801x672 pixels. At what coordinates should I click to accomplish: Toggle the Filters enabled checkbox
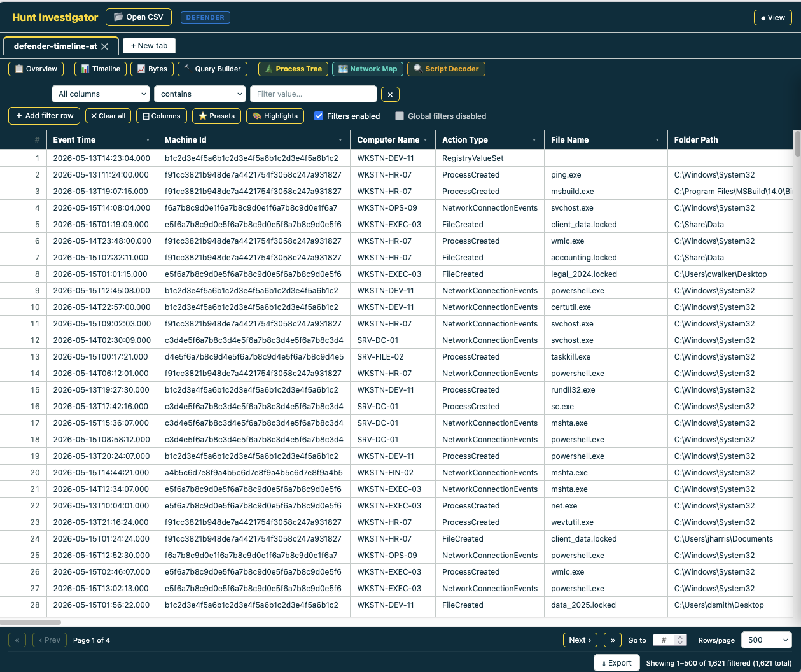(319, 116)
